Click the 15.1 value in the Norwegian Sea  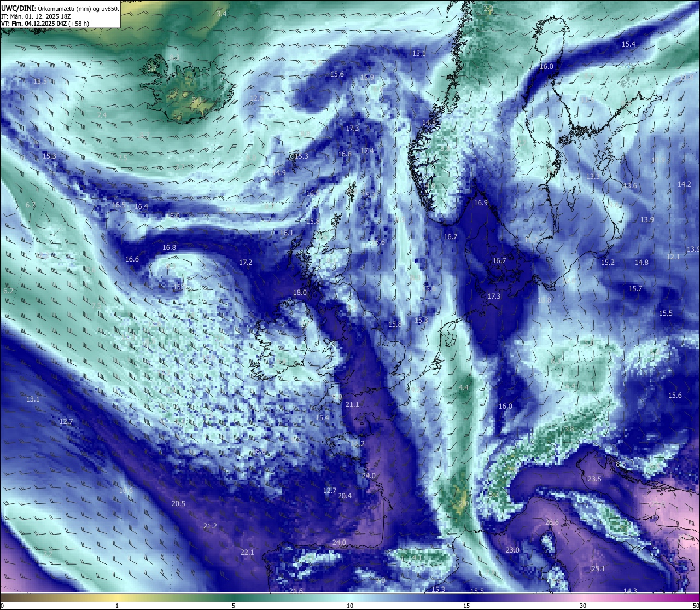click(x=419, y=54)
